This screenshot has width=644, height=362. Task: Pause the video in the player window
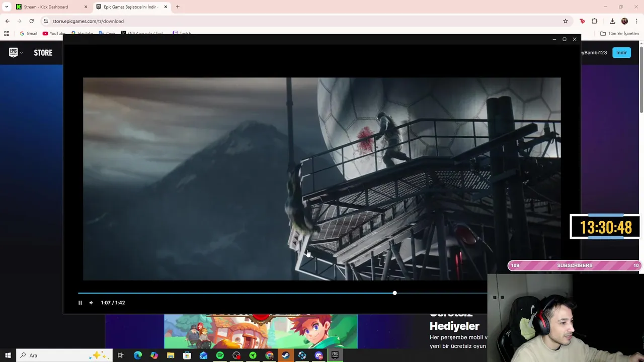click(80, 303)
